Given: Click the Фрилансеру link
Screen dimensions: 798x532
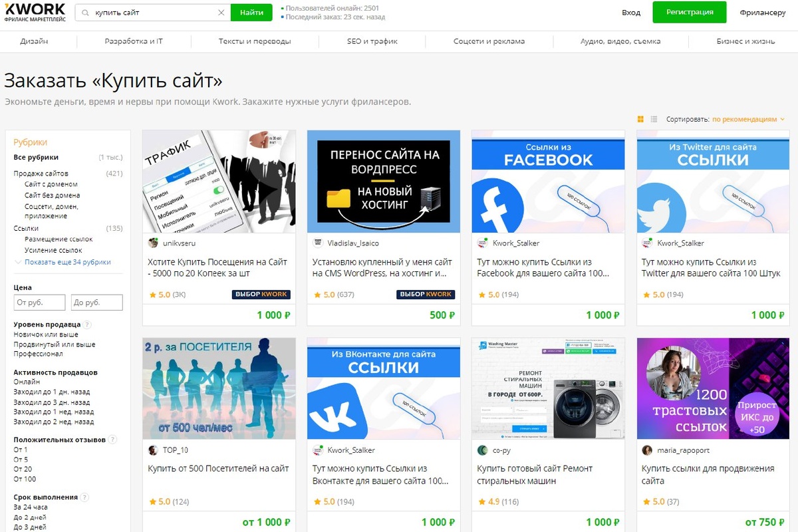Looking at the screenshot, I should [762, 13].
